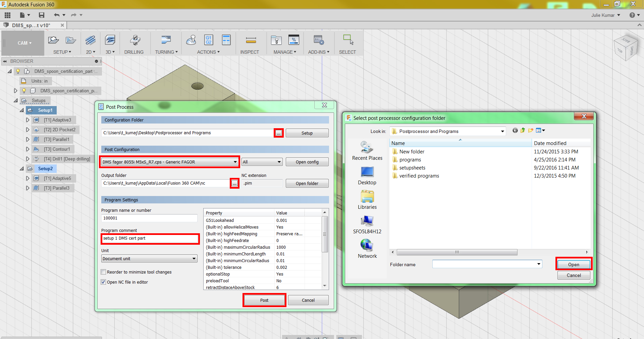Expand the [T4] Drill1 operation
This screenshot has width=644, height=339.
(28, 159)
